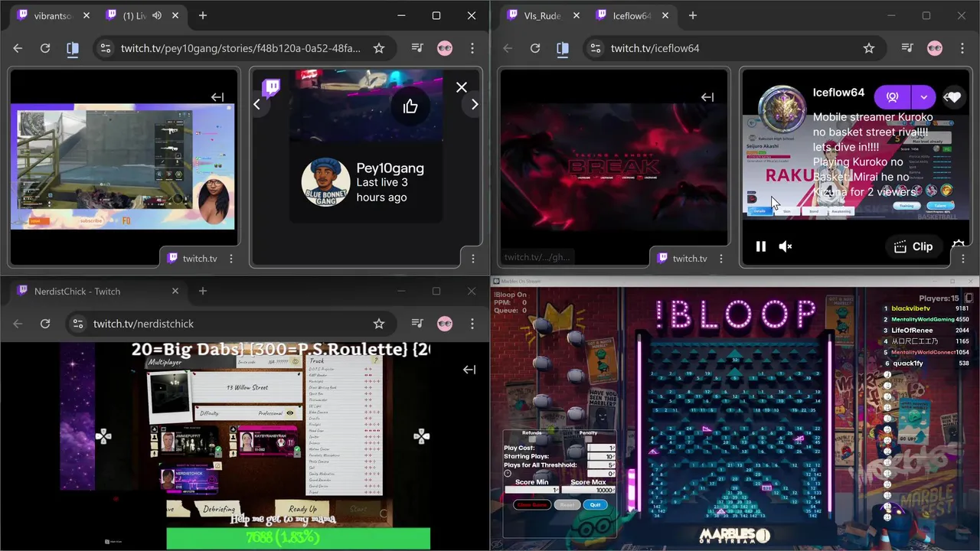Collapse the left pane in the iceflow64 window
The height and width of the screenshot is (551, 980).
(707, 97)
